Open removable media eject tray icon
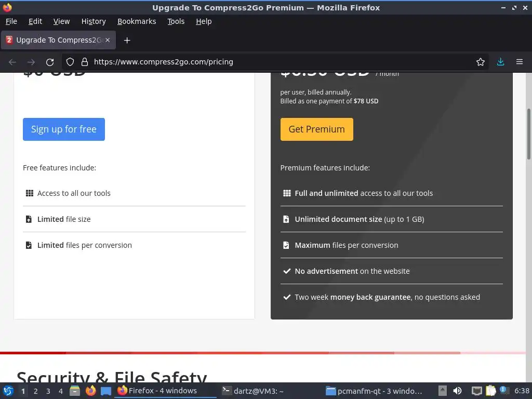Viewport: 532px width, 399px height. 443,391
